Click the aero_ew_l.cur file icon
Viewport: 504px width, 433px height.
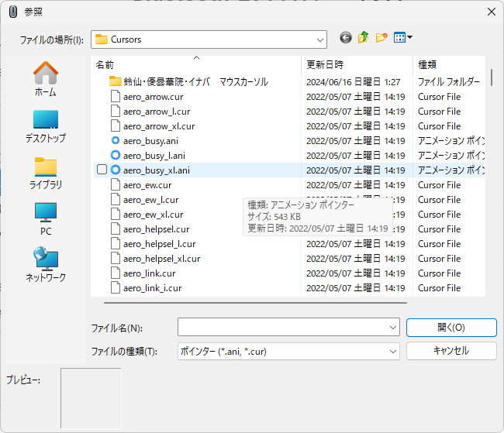point(116,200)
